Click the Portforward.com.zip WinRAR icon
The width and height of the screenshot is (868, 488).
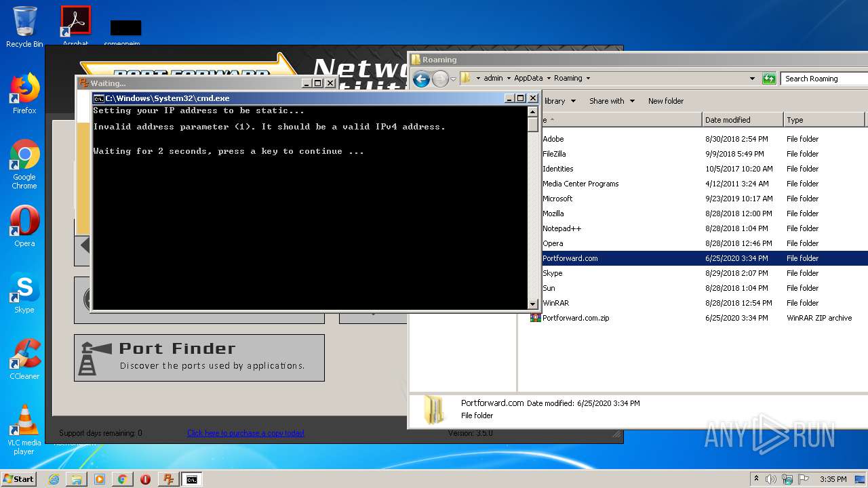535,317
